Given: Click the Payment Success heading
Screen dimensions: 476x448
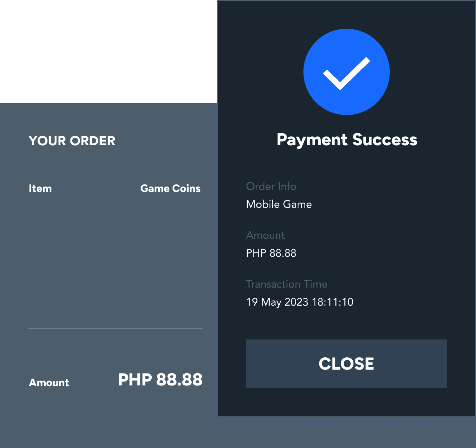Looking at the screenshot, I should [347, 140].
